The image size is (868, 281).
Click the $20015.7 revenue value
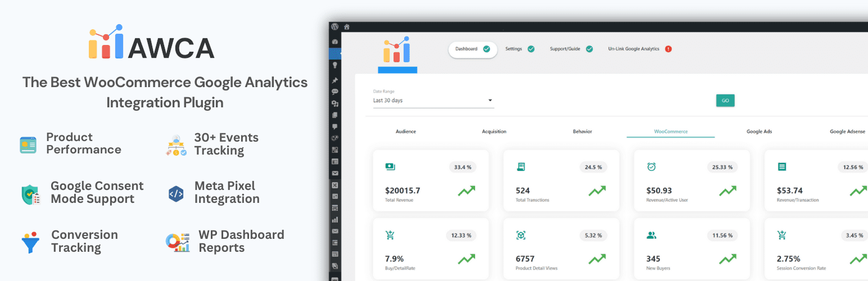pos(403,191)
